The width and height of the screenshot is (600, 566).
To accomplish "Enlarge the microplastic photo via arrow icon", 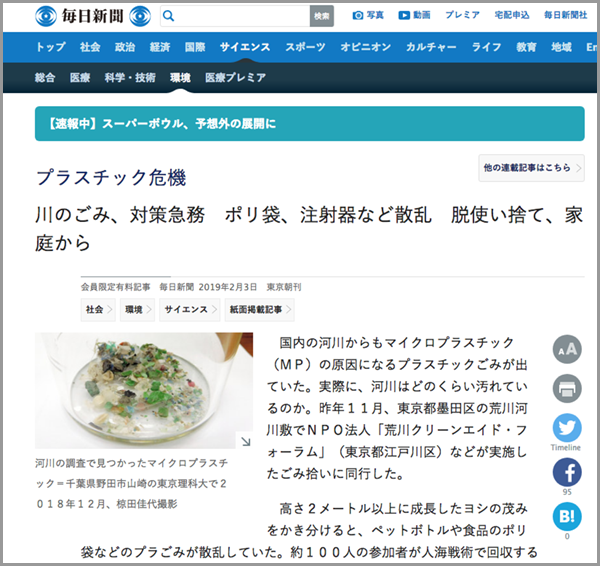I will pyautogui.click(x=245, y=441).
